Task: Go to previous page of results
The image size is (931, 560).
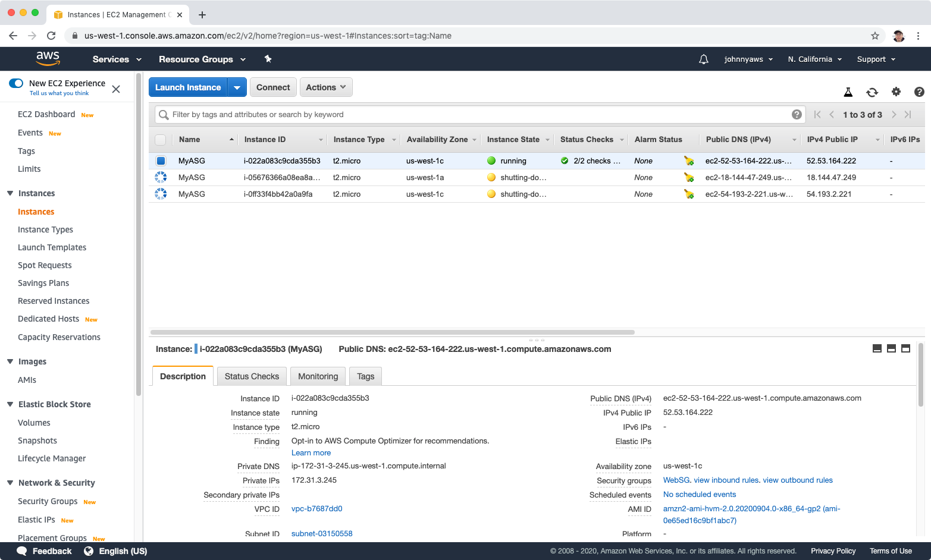Action: tap(832, 115)
